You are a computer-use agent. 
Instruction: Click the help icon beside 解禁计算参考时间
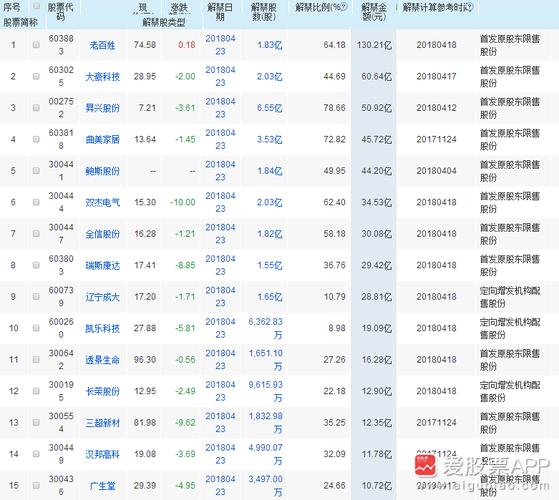click(x=470, y=6)
